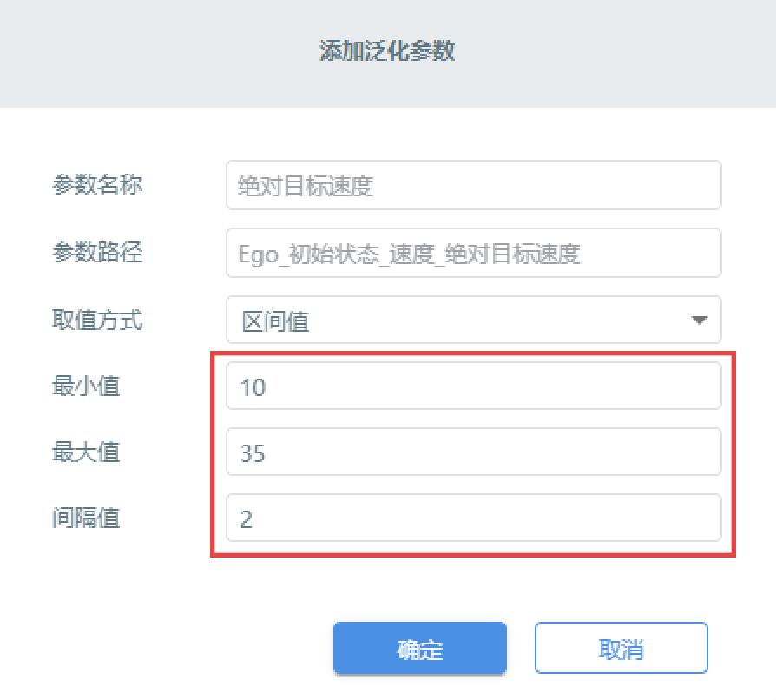The image size is (776, 700).
Task: Open the 区间值 combo box
Action: (474, 320)
